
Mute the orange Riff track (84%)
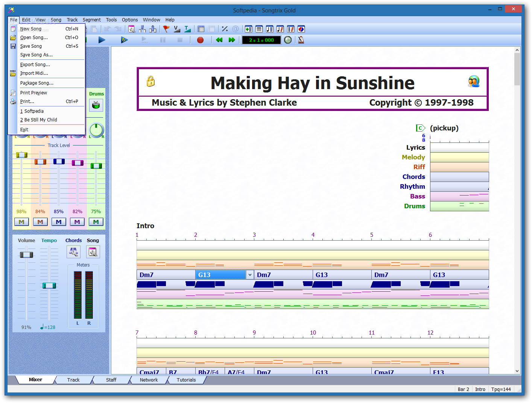(40, 222)
